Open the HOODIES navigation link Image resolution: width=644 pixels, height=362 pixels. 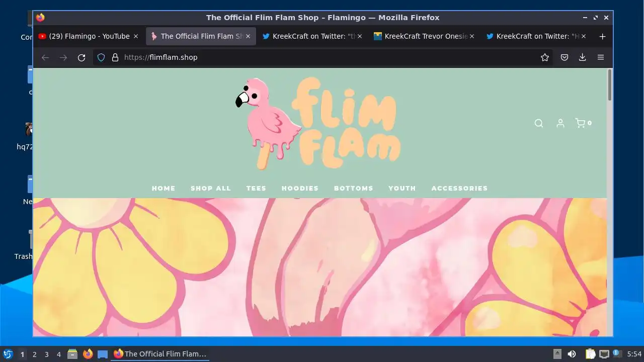pyautogui.click(x=300, y=188)
